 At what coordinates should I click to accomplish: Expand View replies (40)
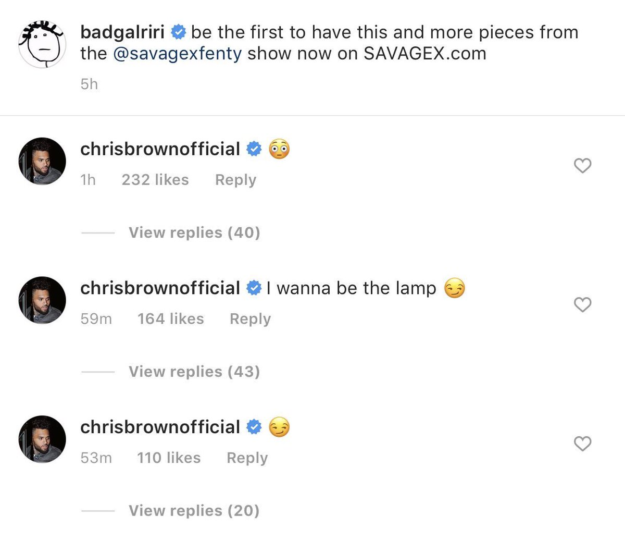pyautogui.click(x=194, y=232)
